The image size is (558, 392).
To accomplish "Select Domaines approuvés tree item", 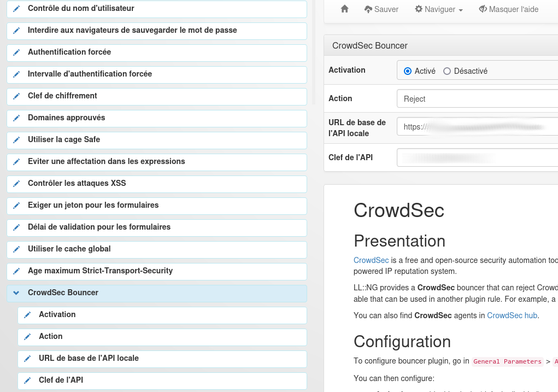I will (x=157, y=118).
